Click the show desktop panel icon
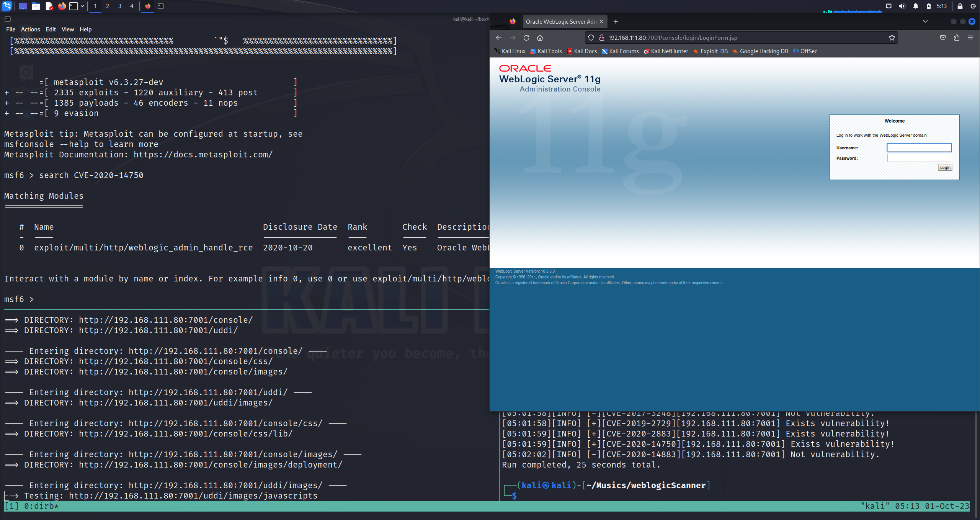 coord(23,6)
